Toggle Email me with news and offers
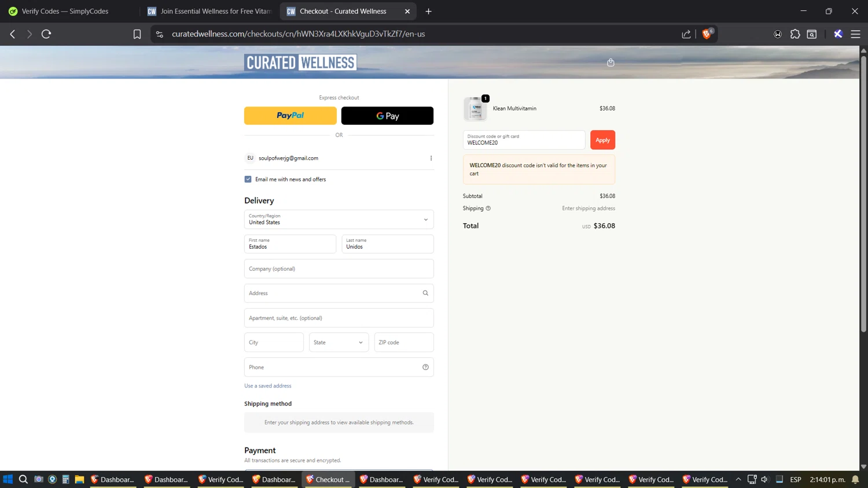Viewport: 868px width, 488px height. pyautogui.click(x=248, y=179)
